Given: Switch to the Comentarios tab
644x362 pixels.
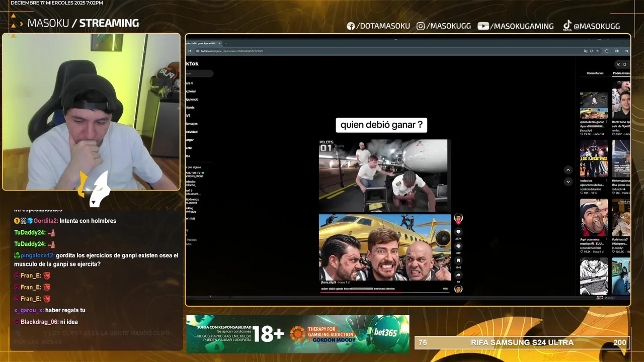Looking at the screenshot, I should tap(595, 73).
